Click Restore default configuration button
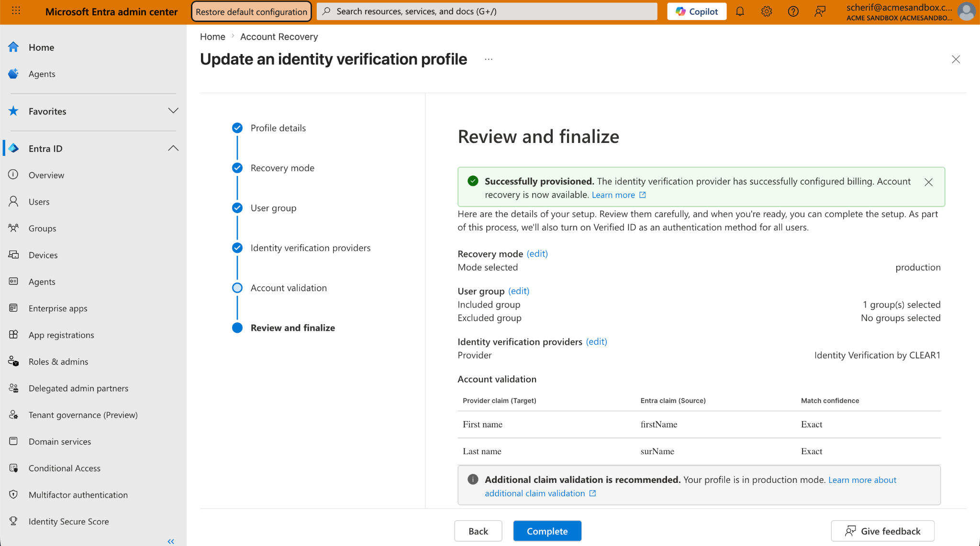 (x=251, y=11)
